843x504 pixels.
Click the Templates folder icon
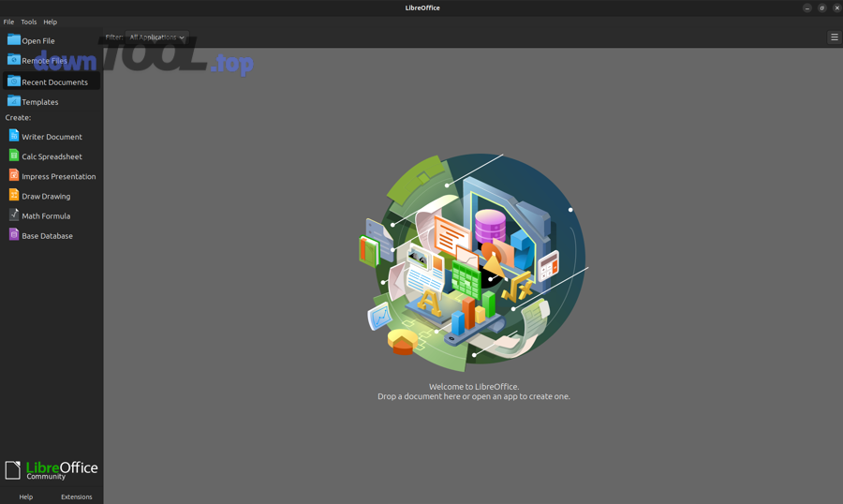pos(13,101)
